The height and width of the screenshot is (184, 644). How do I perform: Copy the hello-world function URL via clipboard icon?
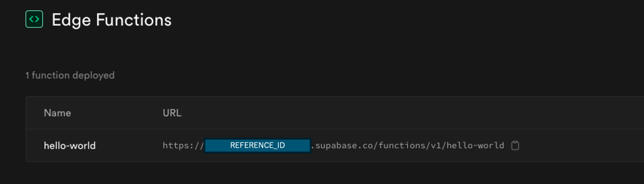(x=515, y=146)
